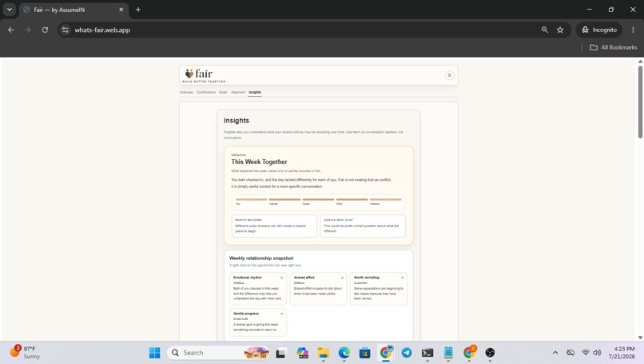Open a new browser tab

(x=138, y=10)
